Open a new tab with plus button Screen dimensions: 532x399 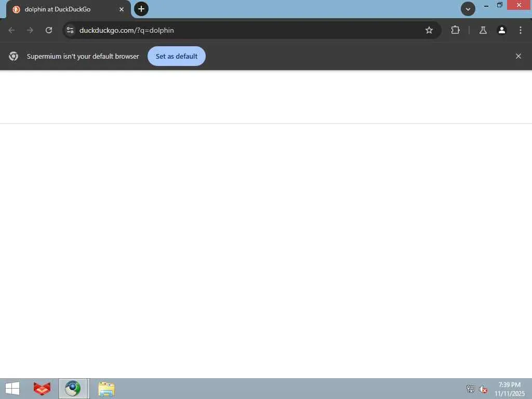click(141, 9)
